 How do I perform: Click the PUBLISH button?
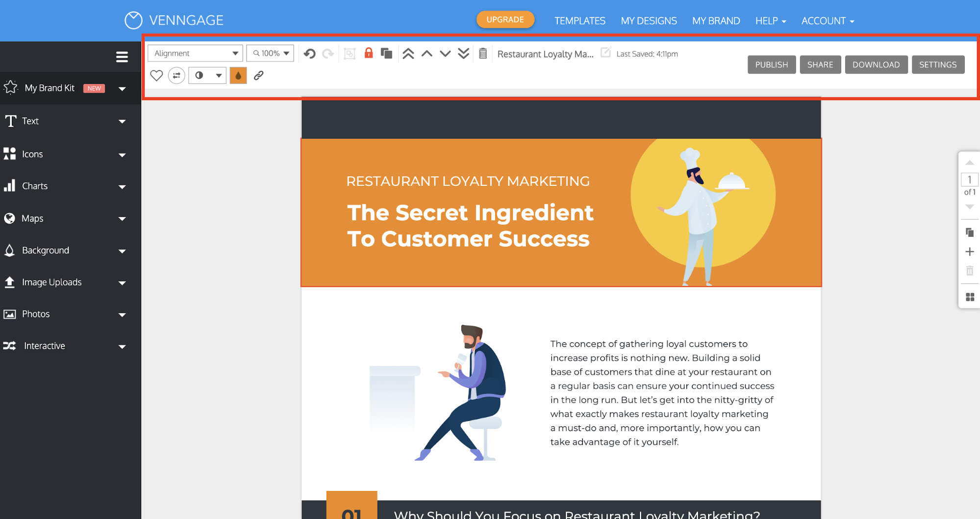click(772, 65)
